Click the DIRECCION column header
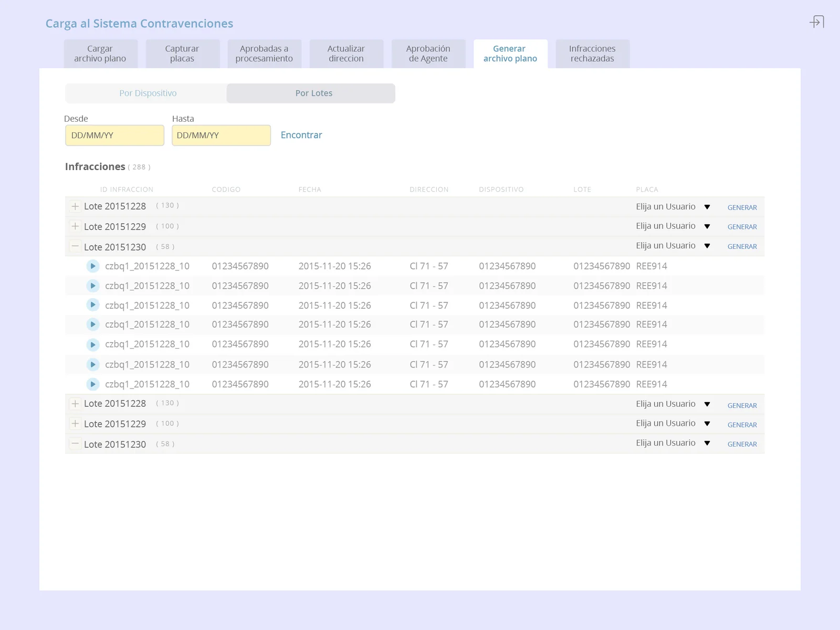The height and width of the screenshot is (630, 840). tap(429, 190)
